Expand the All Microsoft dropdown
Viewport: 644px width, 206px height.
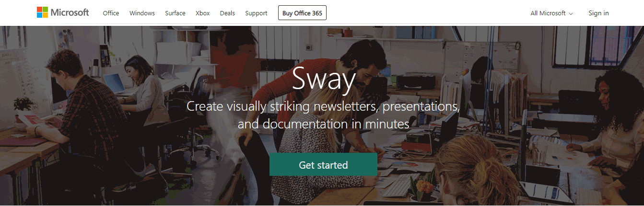(551, 13)
